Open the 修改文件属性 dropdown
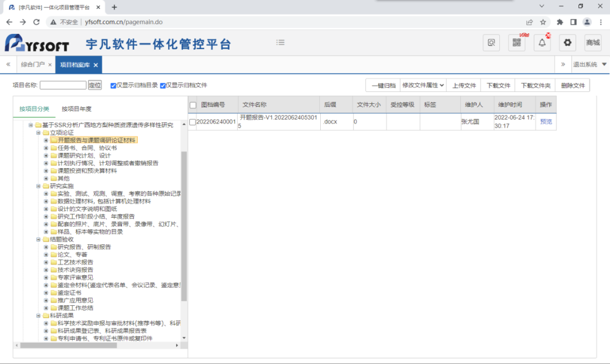Viewport: 610px width, 364px height. pos(423,85)
